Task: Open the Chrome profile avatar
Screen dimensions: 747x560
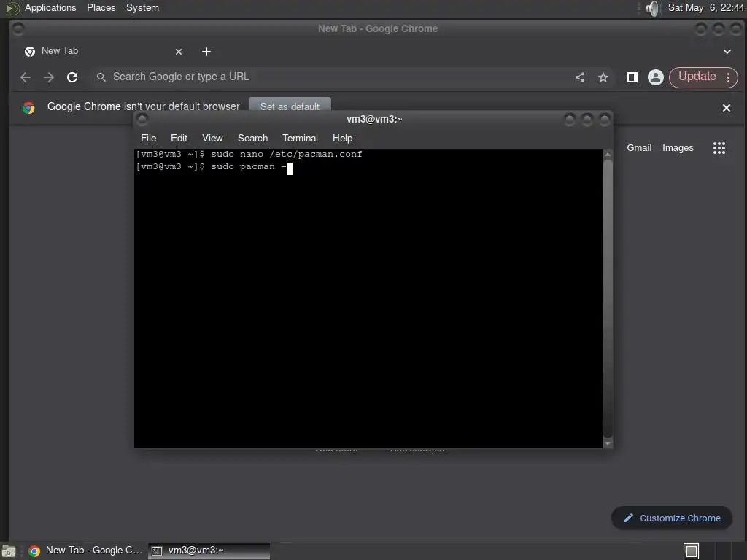Action: (x=656, y=77)
